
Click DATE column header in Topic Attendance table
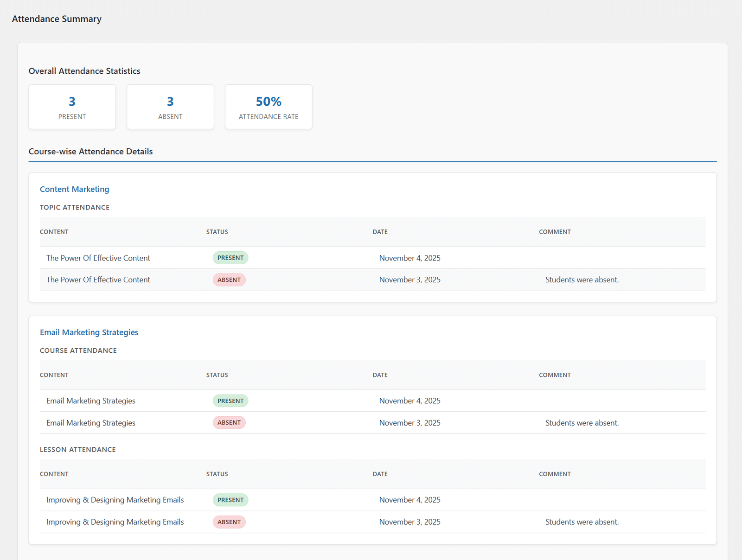(x=380, y=232)
